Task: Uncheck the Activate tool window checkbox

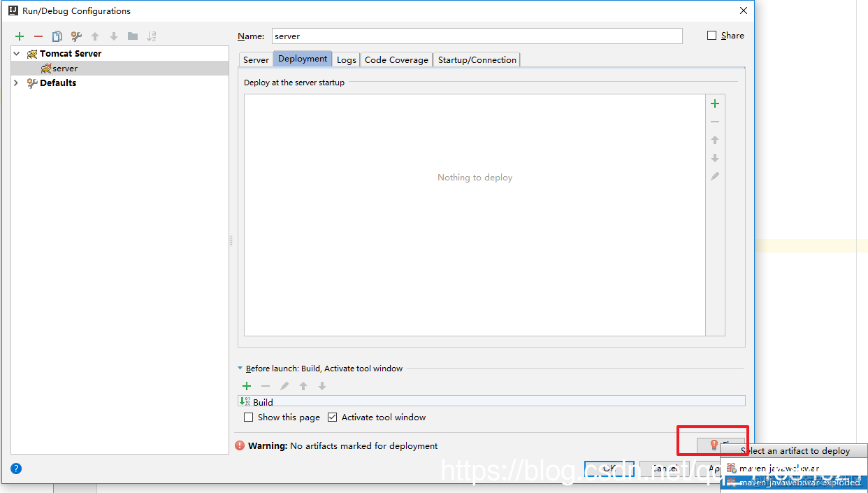Action: [x=332, y=417]
